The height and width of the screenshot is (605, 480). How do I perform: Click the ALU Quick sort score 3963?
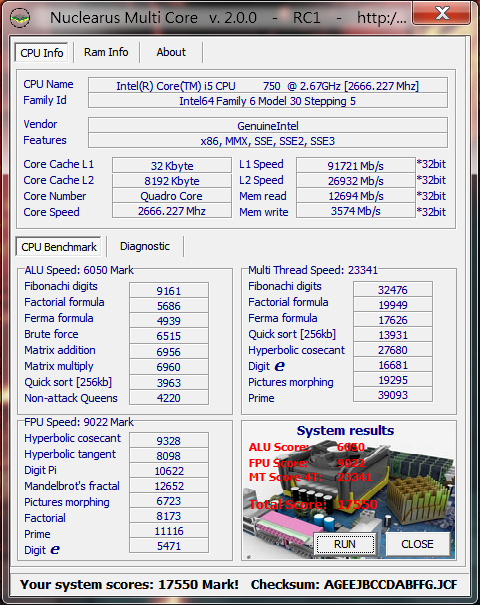pos(169,382)
